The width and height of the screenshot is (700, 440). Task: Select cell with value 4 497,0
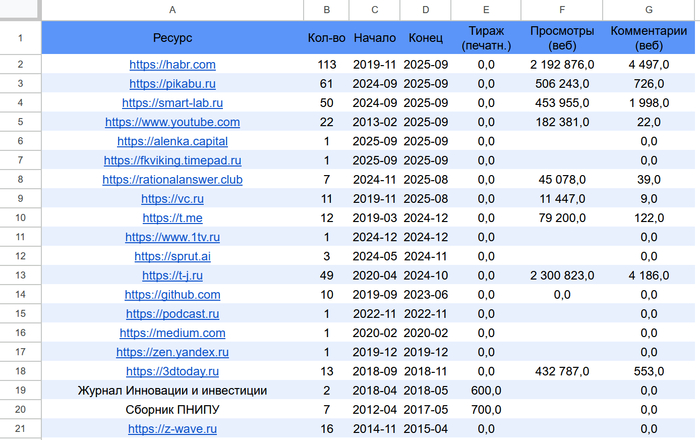[x=649, y=65]
